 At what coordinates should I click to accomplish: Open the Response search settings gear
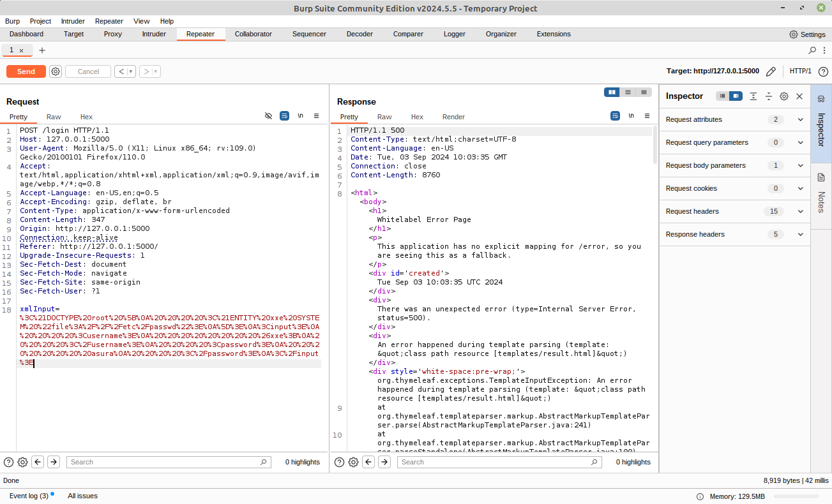353,462
